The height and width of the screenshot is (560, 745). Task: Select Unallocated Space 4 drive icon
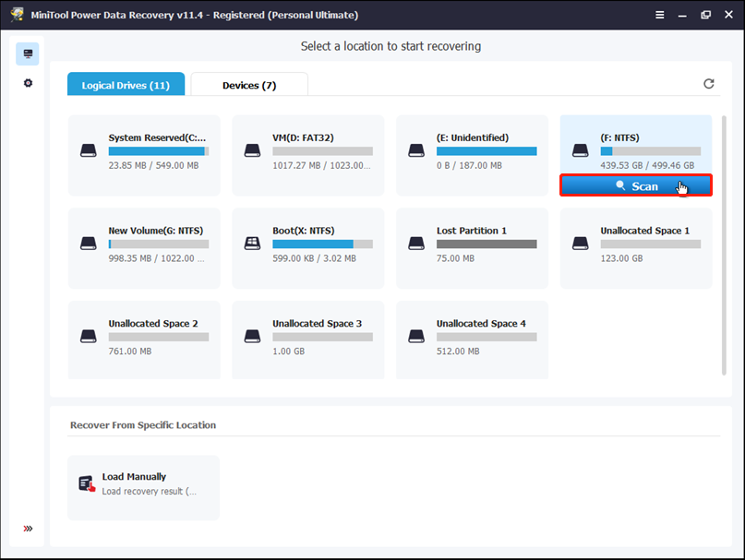click(x=416, y=337)
